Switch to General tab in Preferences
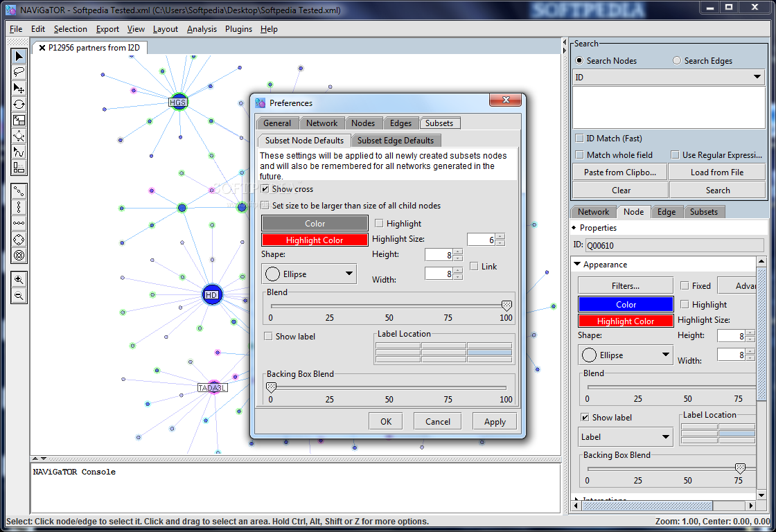Screen dimensions: 776x532 [x=277, y=123]
